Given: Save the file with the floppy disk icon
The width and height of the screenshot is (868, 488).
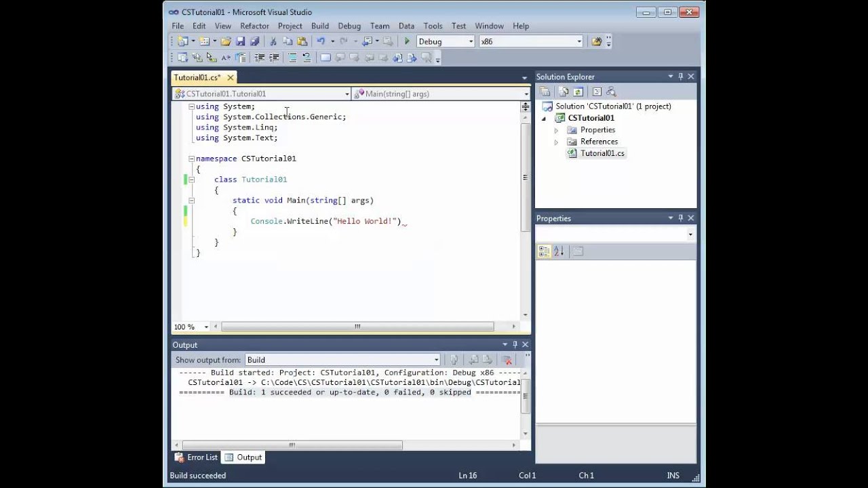Looking at the screenshot, I should (x=240, y=41).
